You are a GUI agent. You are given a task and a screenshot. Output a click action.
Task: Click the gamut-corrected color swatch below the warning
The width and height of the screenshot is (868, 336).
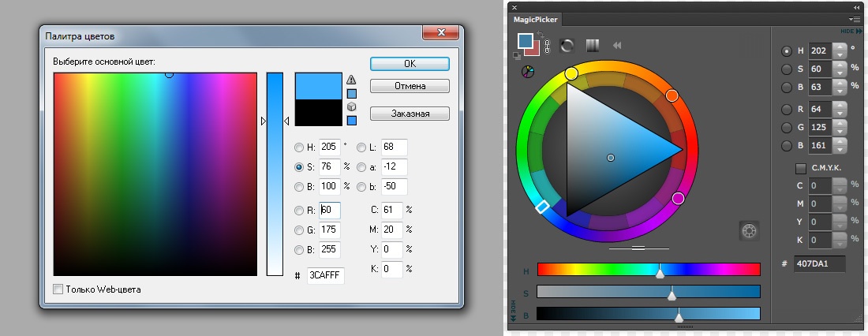point(351,94)
